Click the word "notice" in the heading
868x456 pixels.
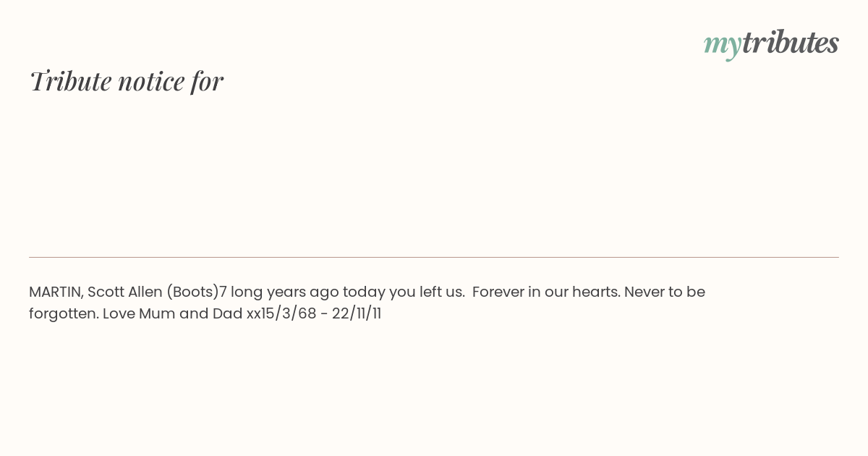pos(151,82)
